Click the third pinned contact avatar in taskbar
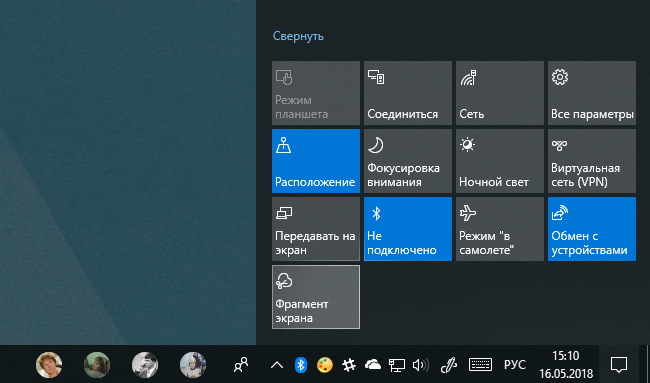This screenshot has width=650, height=383. pyautogui.click(x=145, y=365)
